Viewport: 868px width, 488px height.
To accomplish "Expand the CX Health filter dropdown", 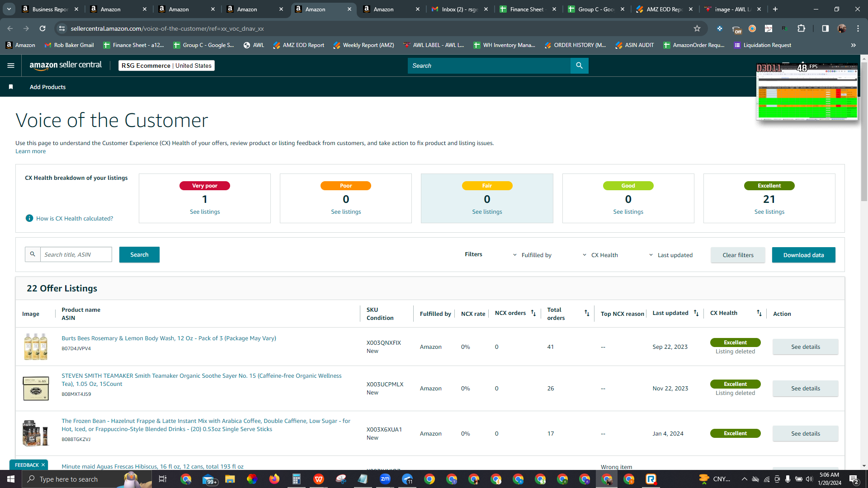I will click(x=600, y=255).
